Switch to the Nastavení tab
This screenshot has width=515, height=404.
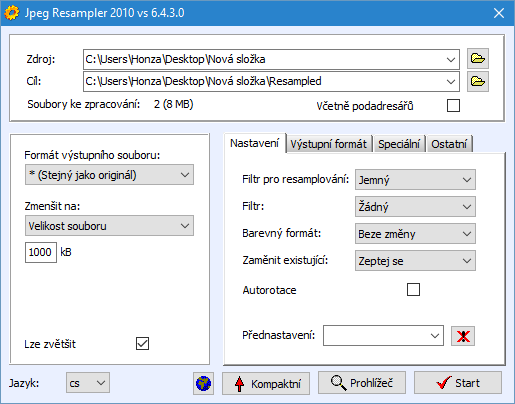255,143
